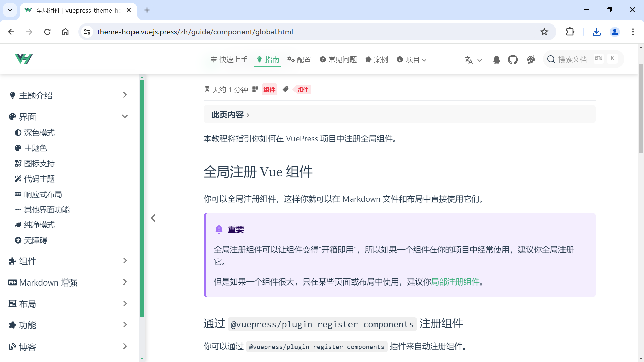Viewport: 644px width, 362px height.
Task: Expand the 组件 sidebar group
Action: click(x=68, y=261)
